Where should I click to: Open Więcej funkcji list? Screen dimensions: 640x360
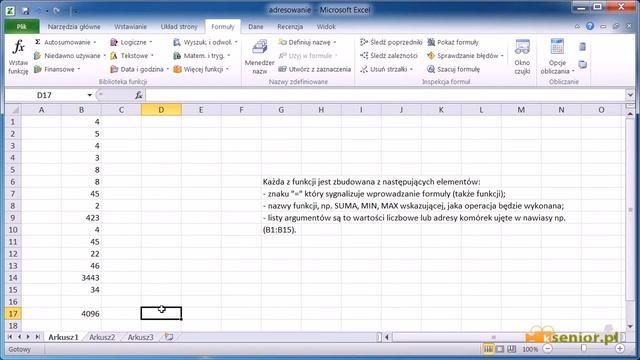click(x=200, y=69)
